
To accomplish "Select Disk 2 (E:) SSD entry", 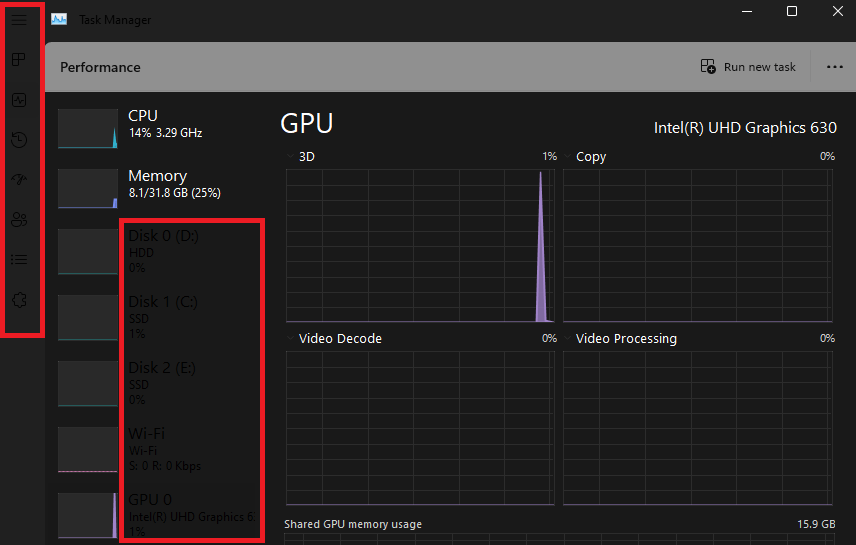I will click(x=158, y=384).
